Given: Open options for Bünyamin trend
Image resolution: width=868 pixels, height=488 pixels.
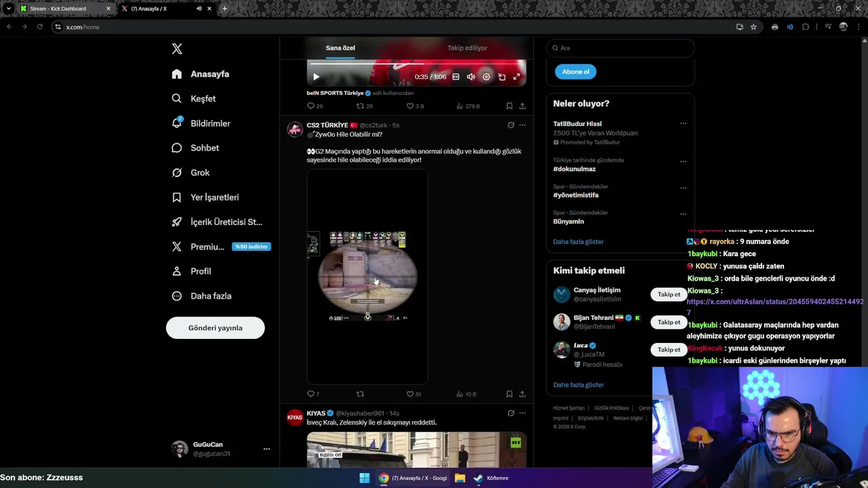Looking at the screenshot, I should click(683, 214).
